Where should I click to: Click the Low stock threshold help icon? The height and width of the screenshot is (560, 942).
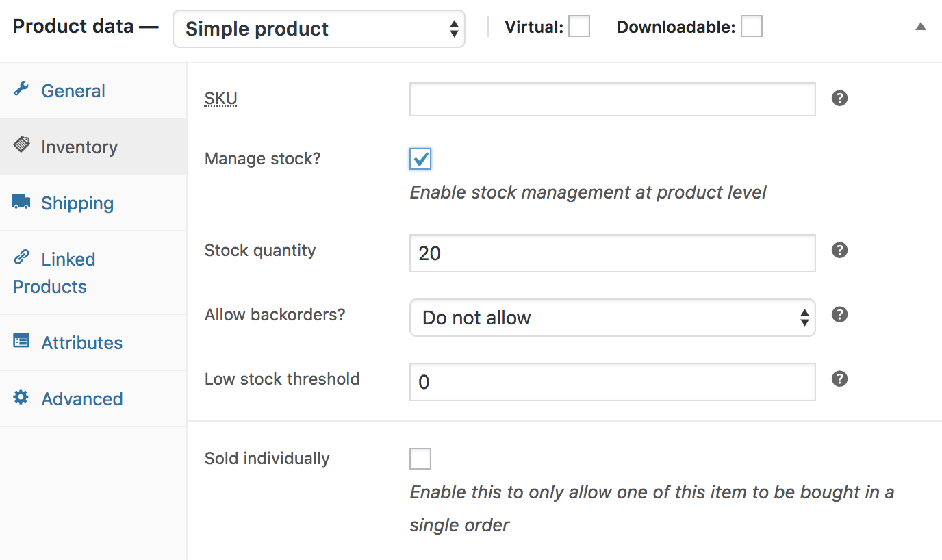pyautogui.click(x=839, y=379)
